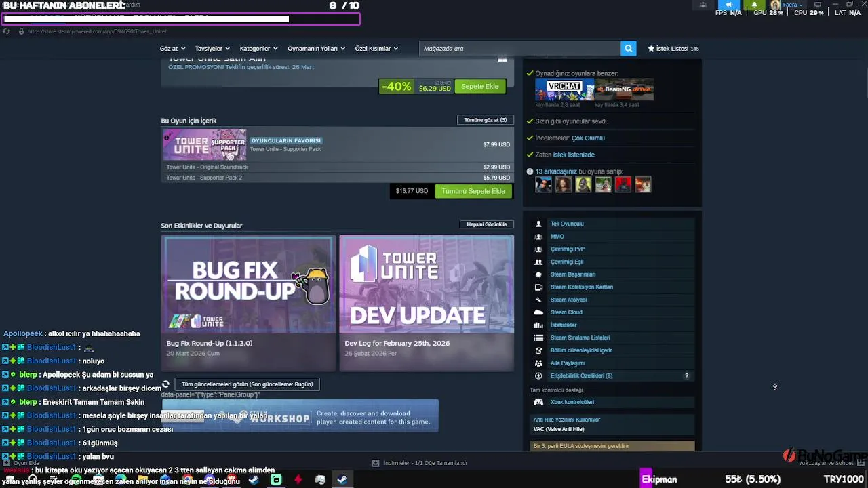Click the magnifier search button in store bar
The width and height of the screenshot is (868, 488).
point(629,48)
